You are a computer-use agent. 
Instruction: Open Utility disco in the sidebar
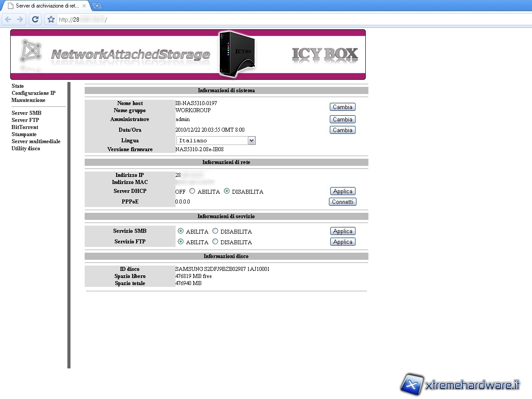(x=26, y=149)
